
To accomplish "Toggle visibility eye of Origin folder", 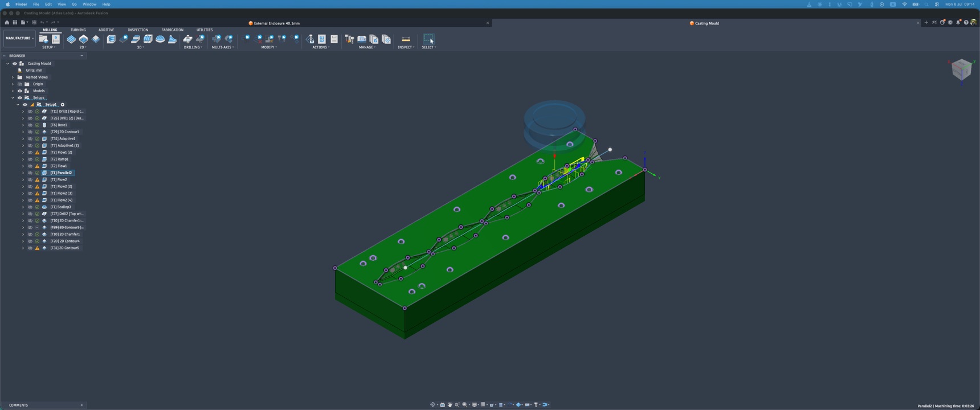I will [x=20, y=84].
